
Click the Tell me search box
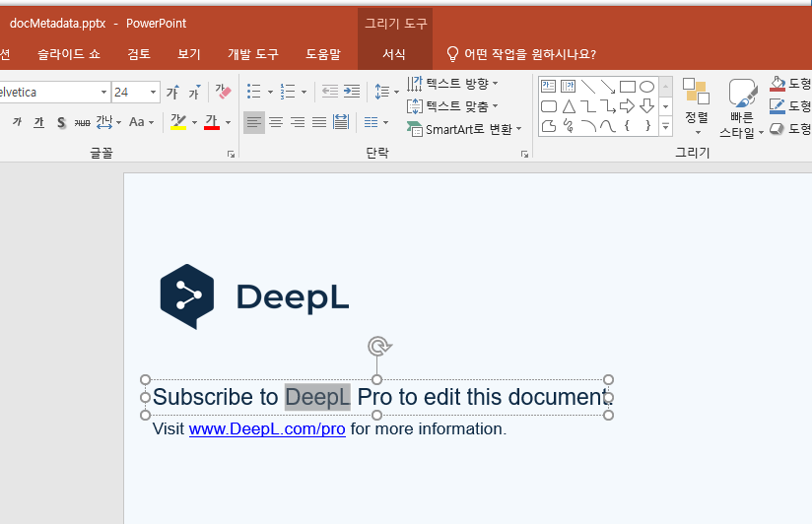[x=521, y=54]
